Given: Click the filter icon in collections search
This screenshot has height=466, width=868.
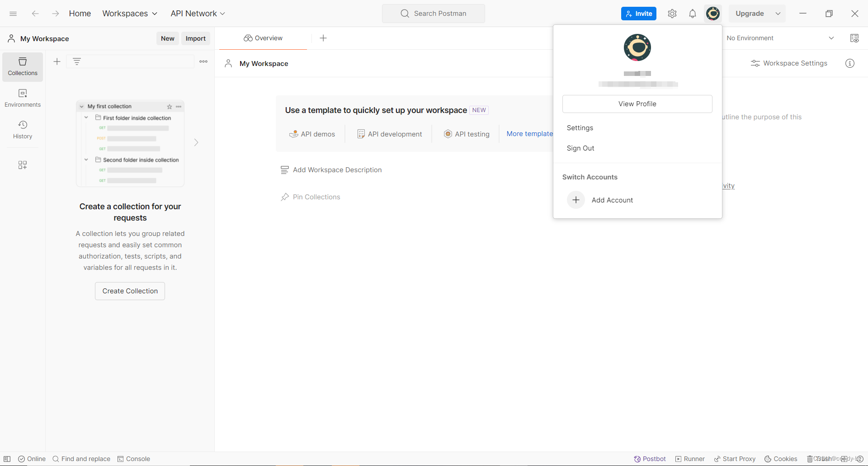Looking at the screenshot, I should click(77, 61).
